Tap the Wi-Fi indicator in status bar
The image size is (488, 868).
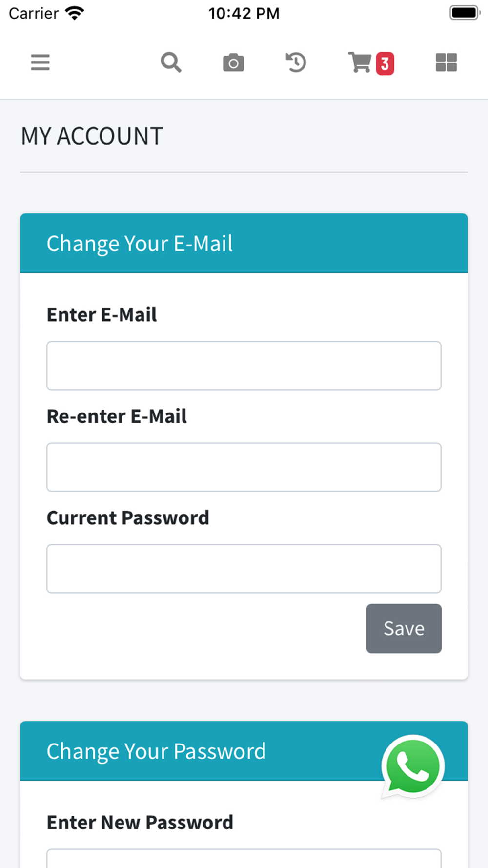pos(75,13)
